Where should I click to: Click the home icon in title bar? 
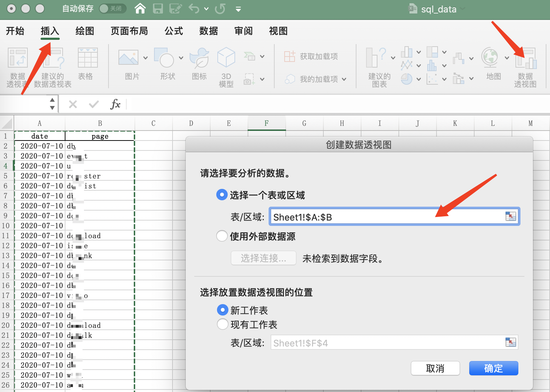(140, 9)
